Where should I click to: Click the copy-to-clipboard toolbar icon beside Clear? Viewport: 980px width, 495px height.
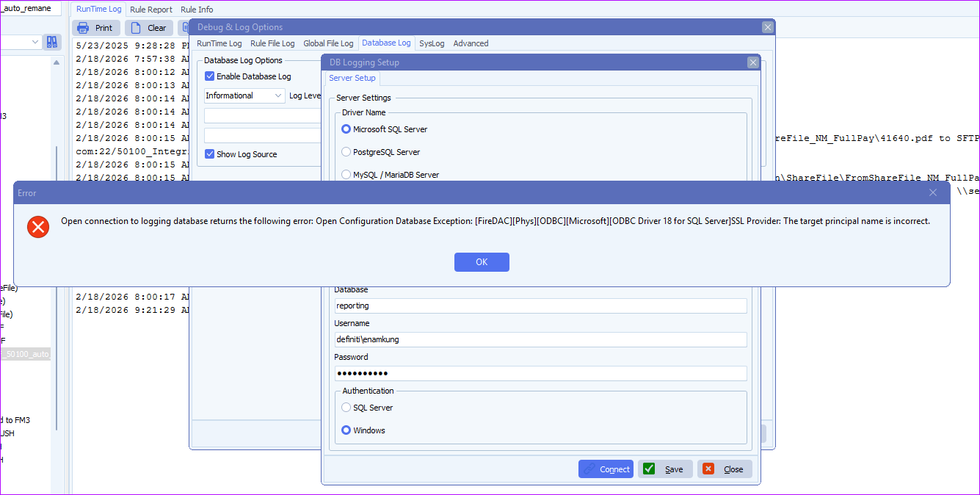pos(186,27)
